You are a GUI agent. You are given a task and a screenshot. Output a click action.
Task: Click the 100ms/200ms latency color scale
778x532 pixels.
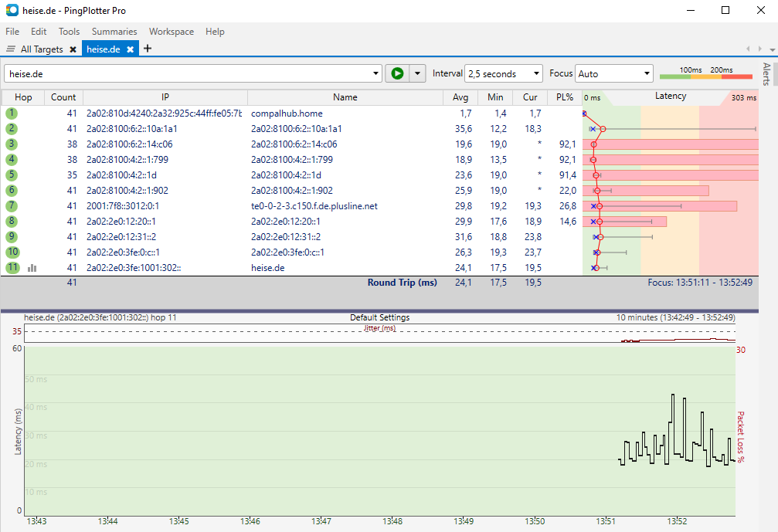pos(708,75)
